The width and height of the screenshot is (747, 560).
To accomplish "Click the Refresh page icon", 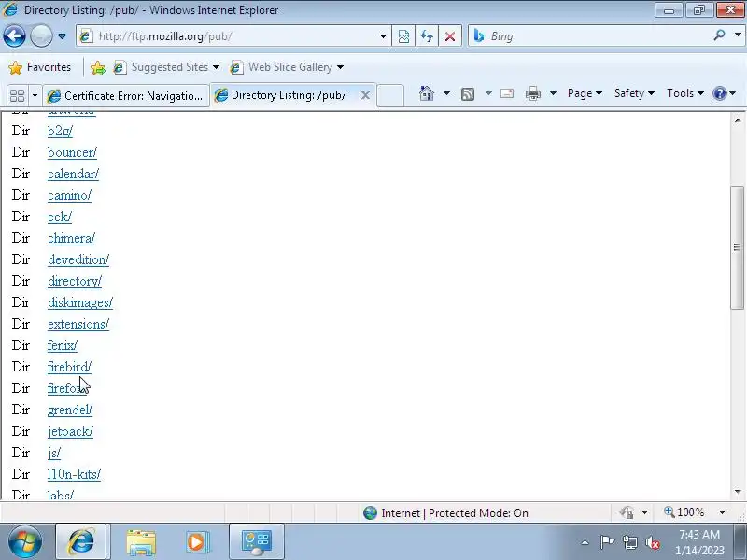I will coord(427,36).
